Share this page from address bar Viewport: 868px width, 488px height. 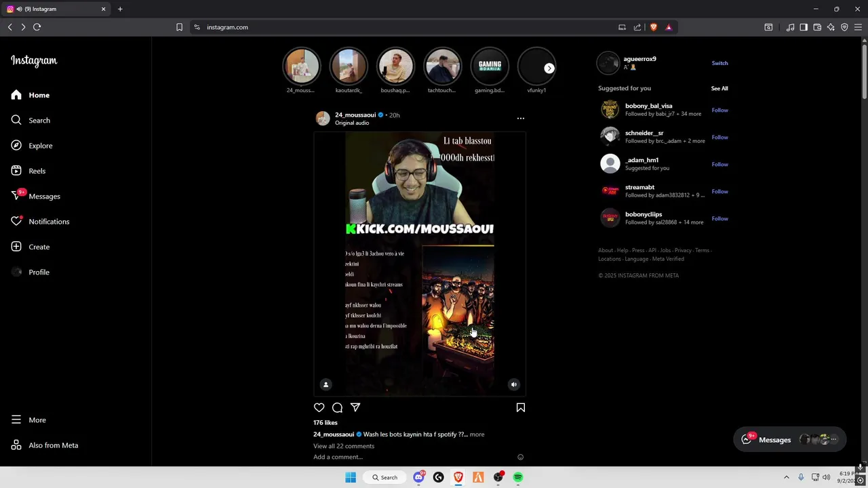pos(637,27)
